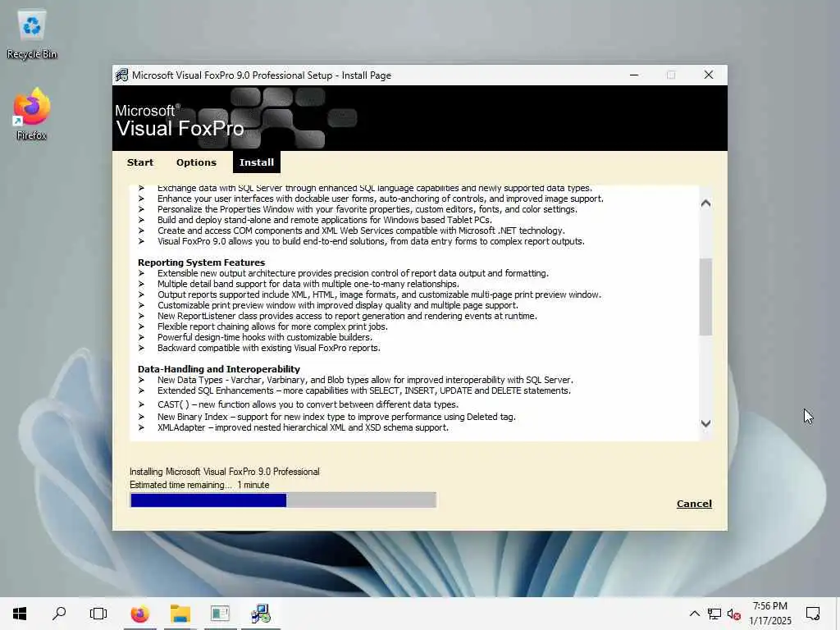
Task: Click the installation progress bar
Action: click(283, 500)
